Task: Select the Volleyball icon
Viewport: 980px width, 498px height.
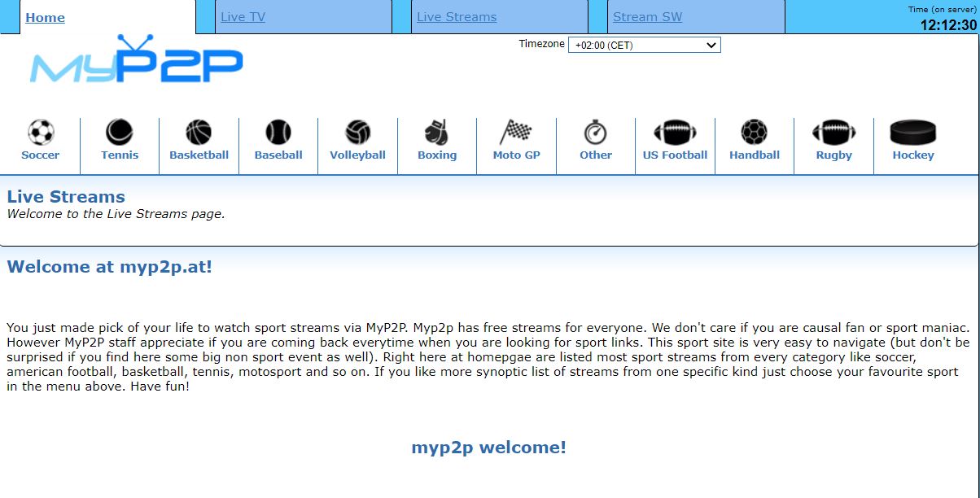Action: pos(357,132)
